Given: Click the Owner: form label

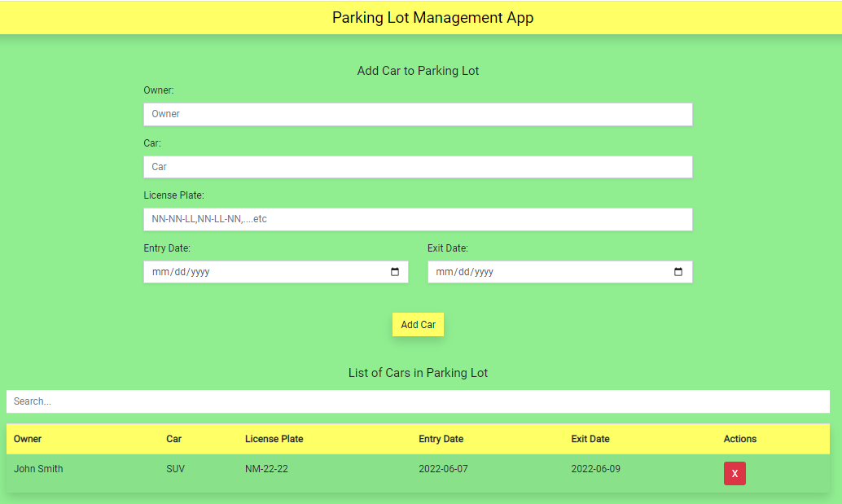Looking at the screenshot, I should [159, 90].
